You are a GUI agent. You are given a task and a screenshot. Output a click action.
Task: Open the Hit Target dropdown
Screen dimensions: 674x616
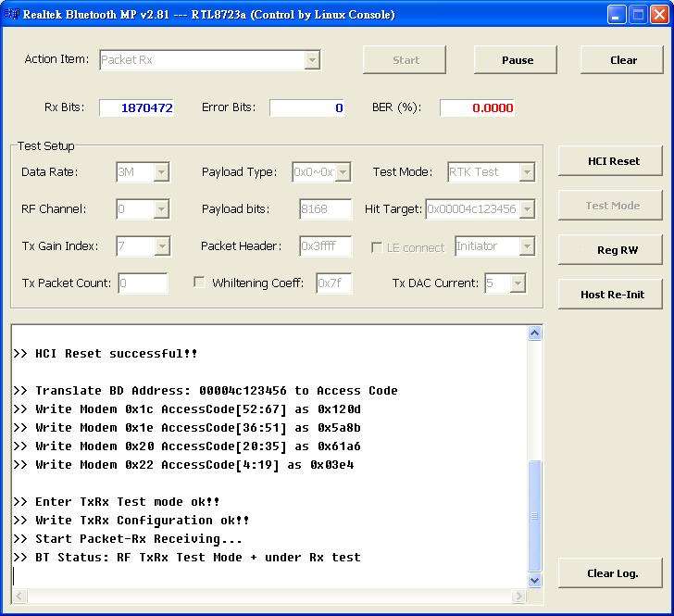click(527, 209)
